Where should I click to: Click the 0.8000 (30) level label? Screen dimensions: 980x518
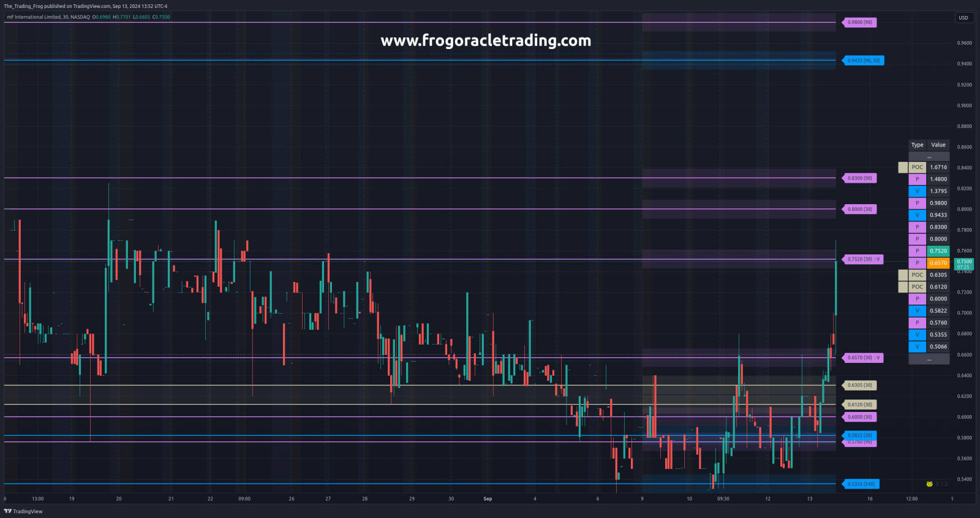click(x=860, y=210)
